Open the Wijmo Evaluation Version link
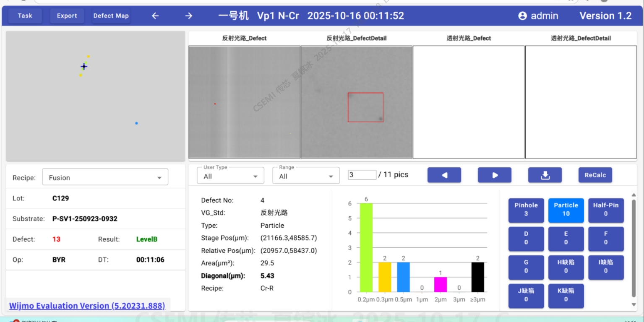The image size is (644, 322). tap(87, 306)
